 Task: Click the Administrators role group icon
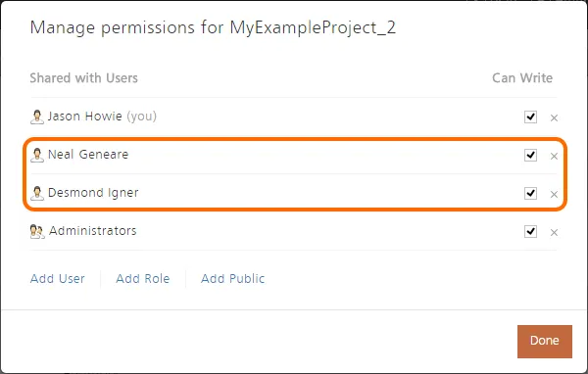tap(37, 232)
